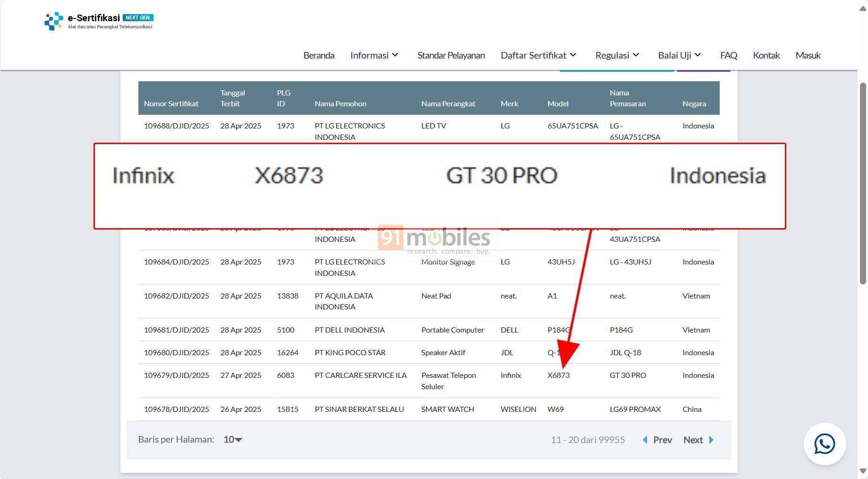Click the scrollbar up arrow
868x479 pixels.
click(x=863, y=9)
